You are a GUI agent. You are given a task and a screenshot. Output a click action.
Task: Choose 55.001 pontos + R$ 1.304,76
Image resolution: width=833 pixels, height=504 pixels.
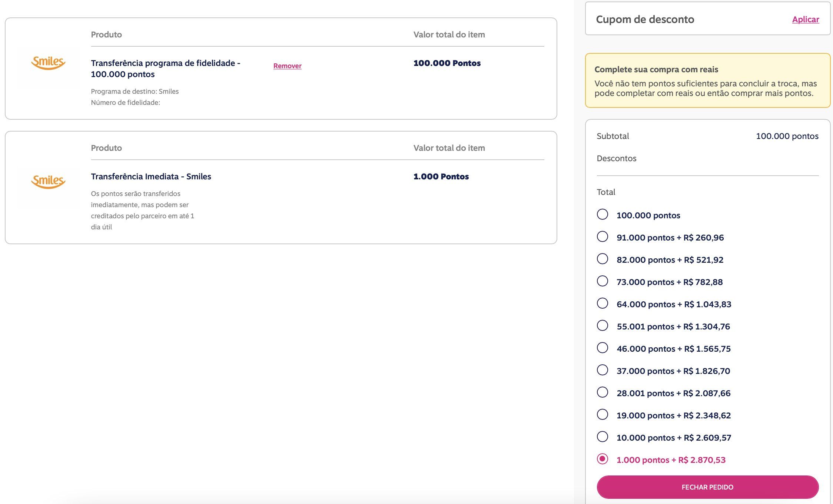click(x=603, y=325)
